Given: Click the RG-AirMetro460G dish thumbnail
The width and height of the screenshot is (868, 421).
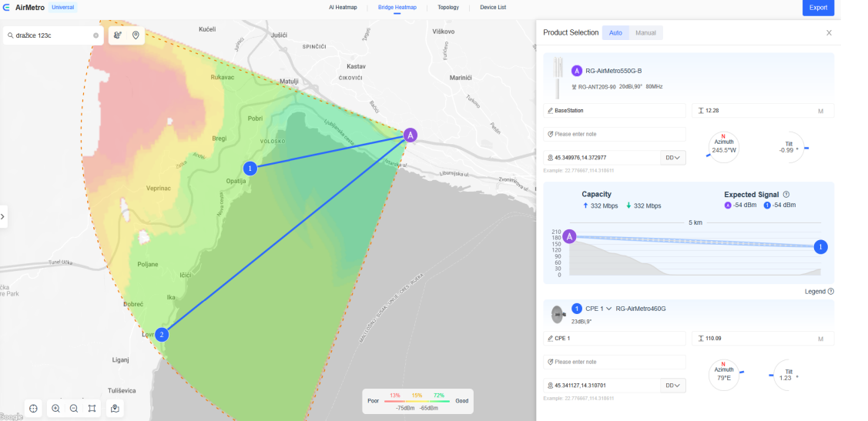Looking at the screenshot, I should click(558, 314).
